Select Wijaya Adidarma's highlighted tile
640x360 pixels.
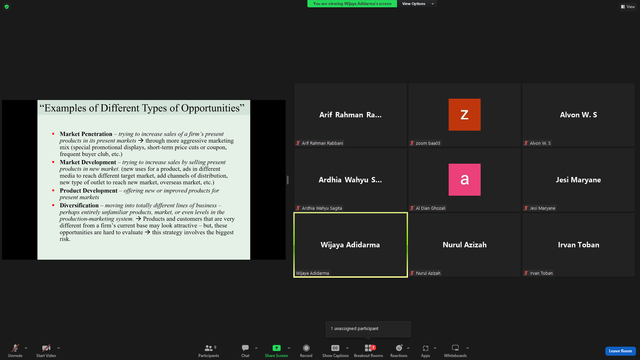pos(350,245)
